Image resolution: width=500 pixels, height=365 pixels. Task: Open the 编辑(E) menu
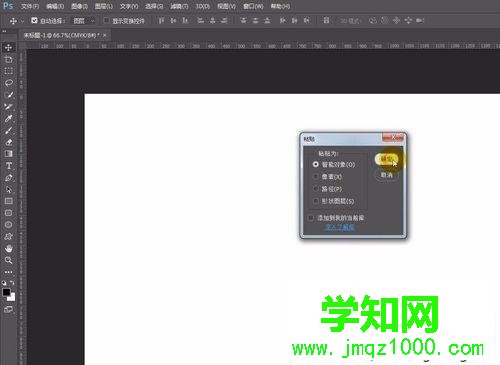tap(55, 6)
